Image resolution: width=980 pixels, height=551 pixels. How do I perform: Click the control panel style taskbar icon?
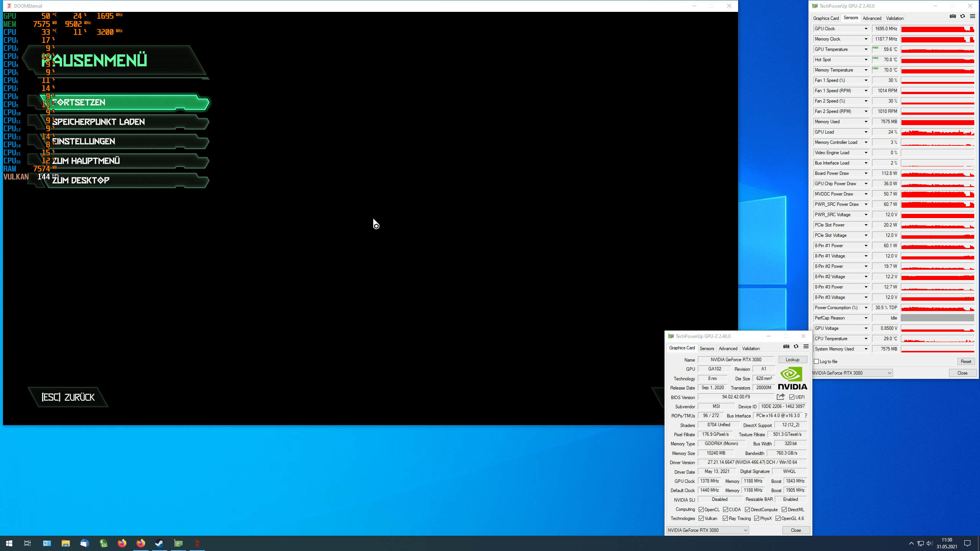tap(47, 543)
